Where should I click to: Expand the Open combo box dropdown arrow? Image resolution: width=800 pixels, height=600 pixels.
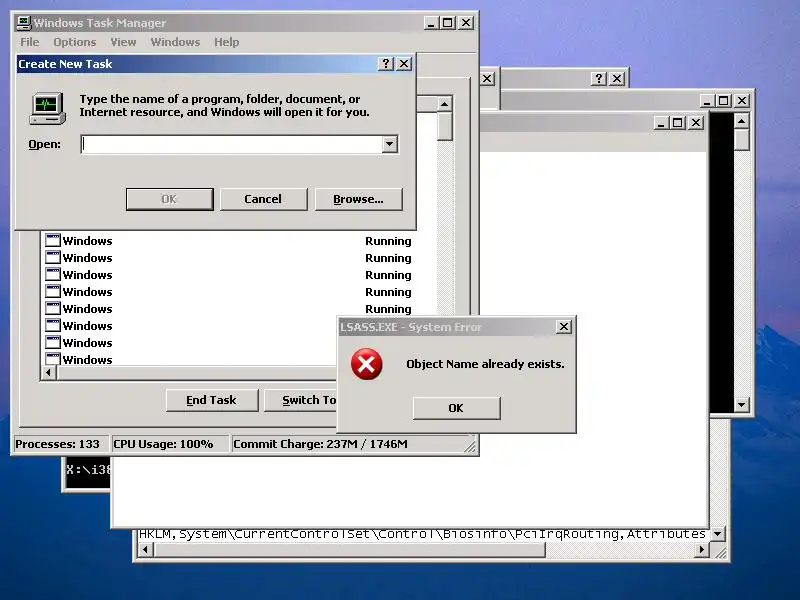[389, 144]
